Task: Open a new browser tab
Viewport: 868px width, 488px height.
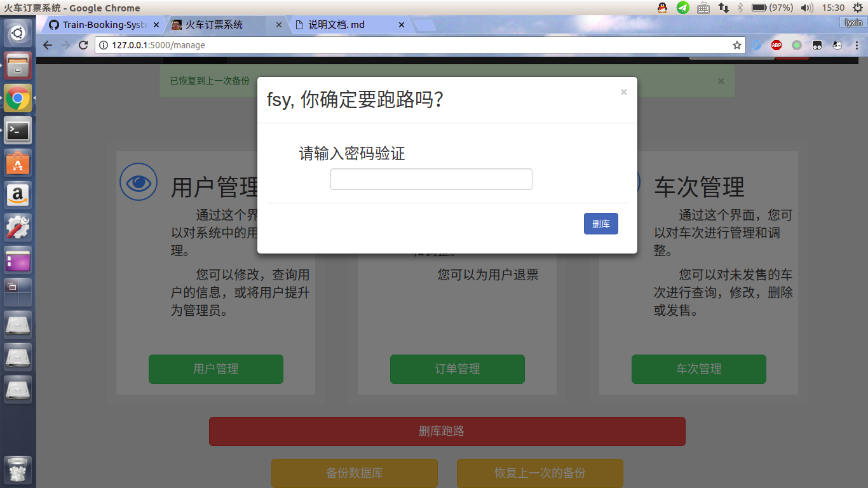Action: coord(424,25)
